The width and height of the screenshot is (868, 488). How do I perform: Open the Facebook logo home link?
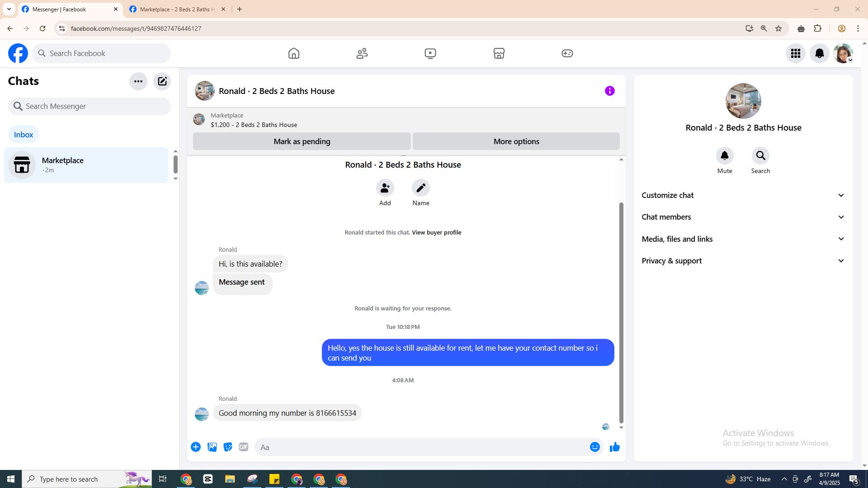[18, 53]
